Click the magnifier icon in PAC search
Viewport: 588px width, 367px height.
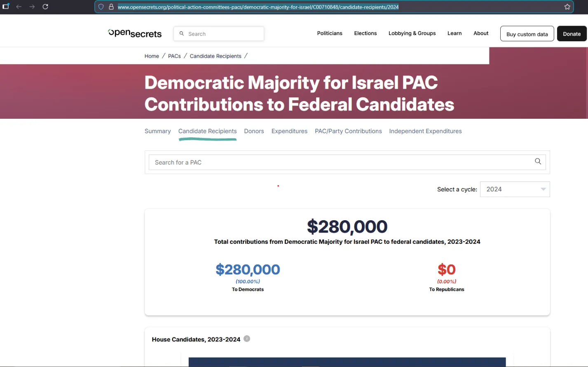538,161
